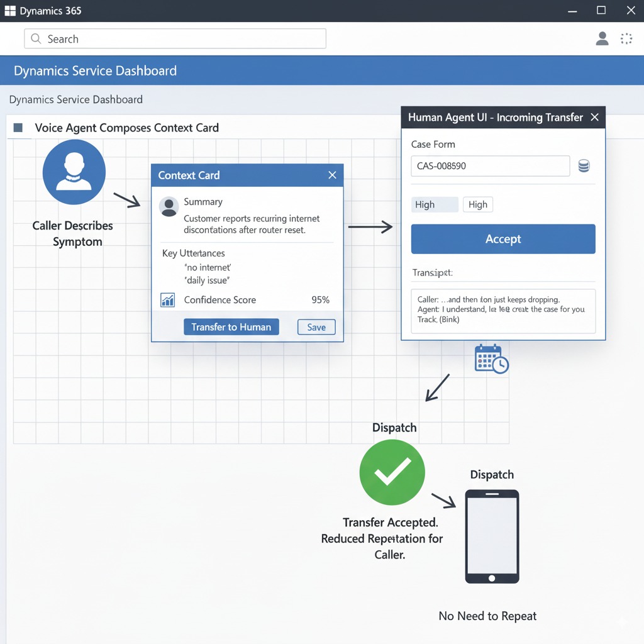Click the Confidence Score chart icon
Image resolution: width=644 pixels, height=644 pixels.
coord(167,300)
